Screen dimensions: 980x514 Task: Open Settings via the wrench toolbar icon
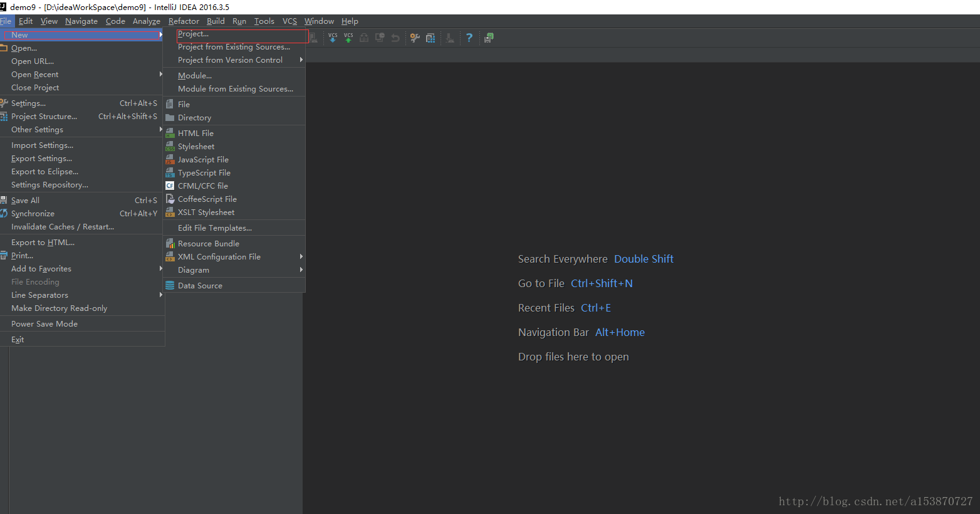click(415, 38)
